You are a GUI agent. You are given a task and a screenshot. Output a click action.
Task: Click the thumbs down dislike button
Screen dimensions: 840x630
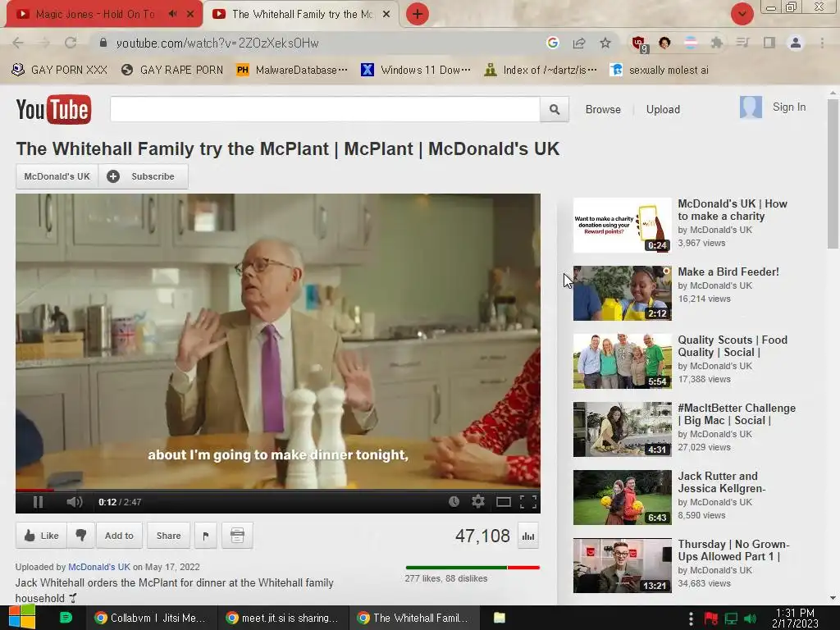[81, 535]
